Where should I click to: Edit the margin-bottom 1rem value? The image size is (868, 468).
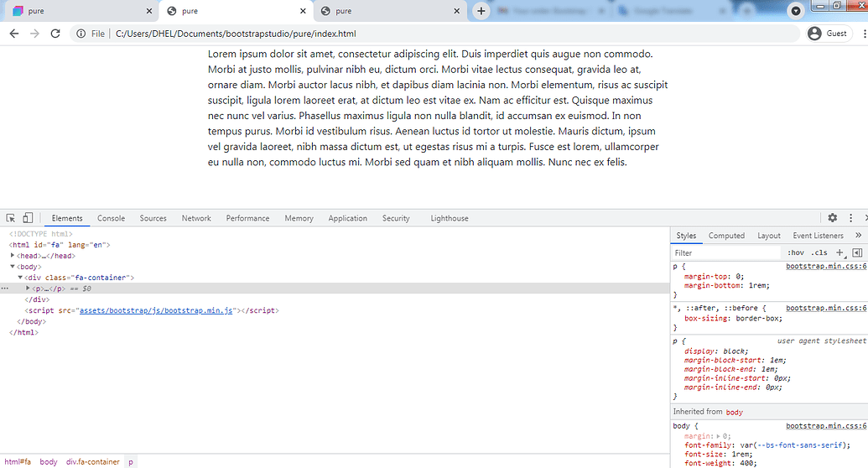click(x=758, y=286)
